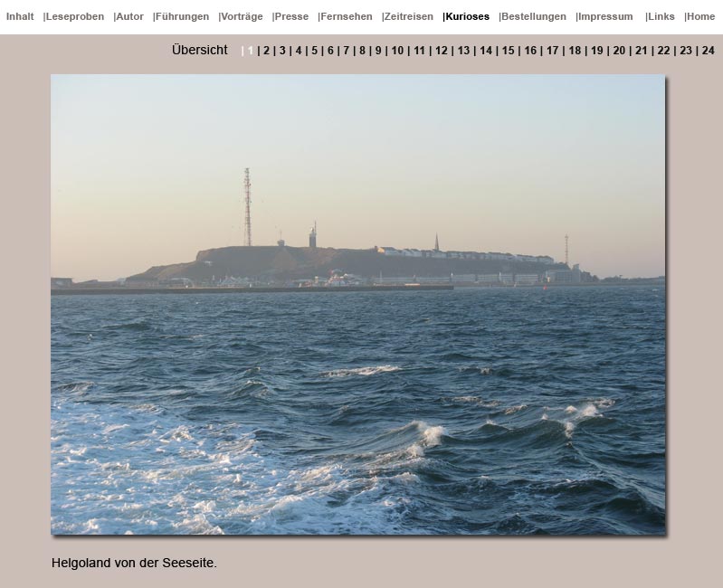Open the Inhalt menu link
The width and height of the screenshot is (723, 588).
pyautogui.click(x=20, y=16)
